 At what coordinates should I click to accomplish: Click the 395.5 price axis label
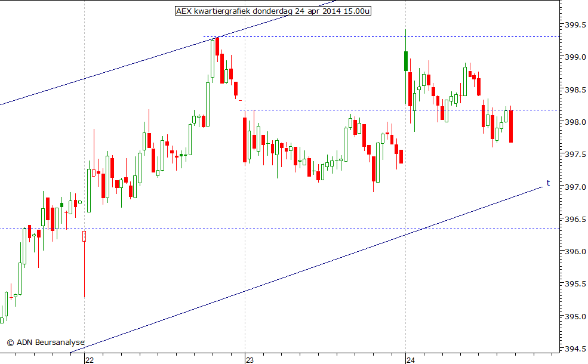pos(575,284)
